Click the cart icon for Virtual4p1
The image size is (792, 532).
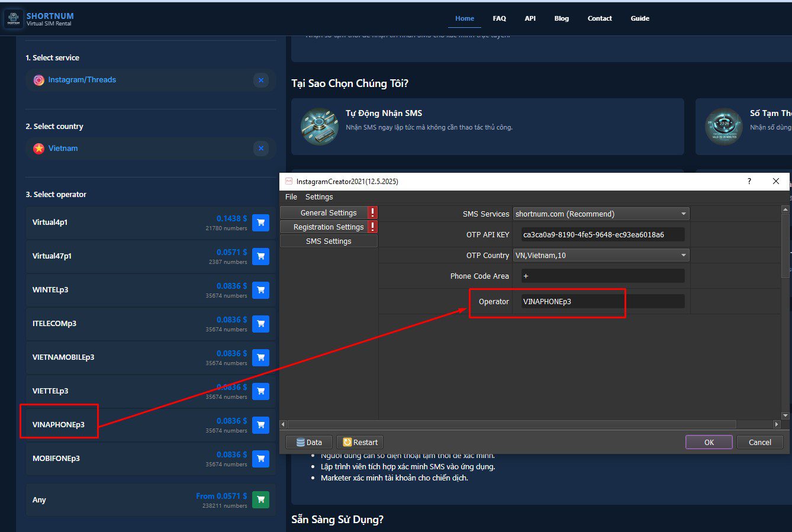pyautogui.click(x=260, y=223)
